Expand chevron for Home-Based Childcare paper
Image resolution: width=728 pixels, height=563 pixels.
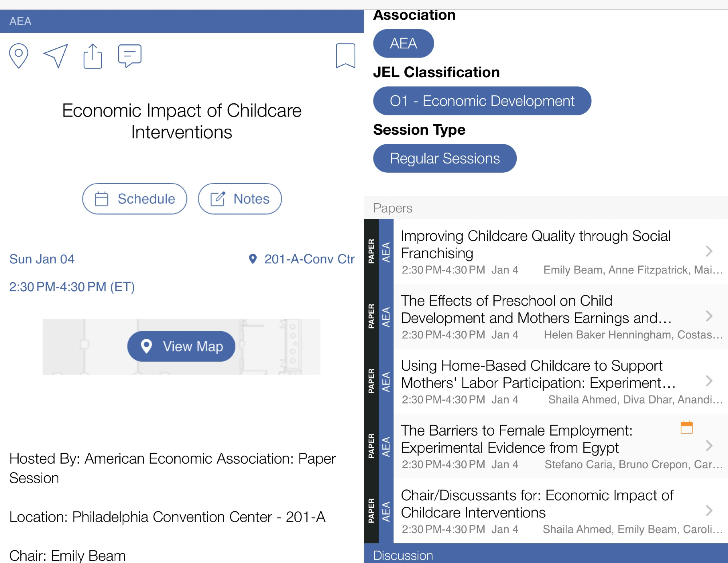709,381
